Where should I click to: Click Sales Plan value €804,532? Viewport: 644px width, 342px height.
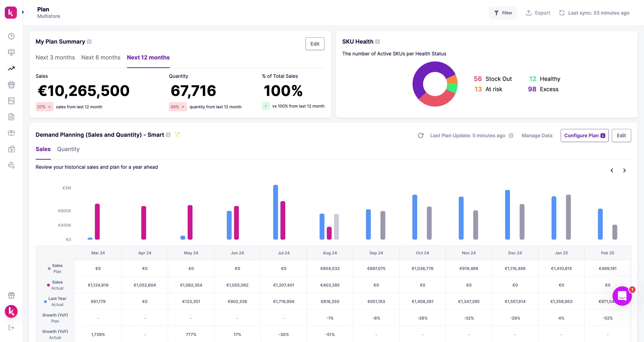coord(330,268)
